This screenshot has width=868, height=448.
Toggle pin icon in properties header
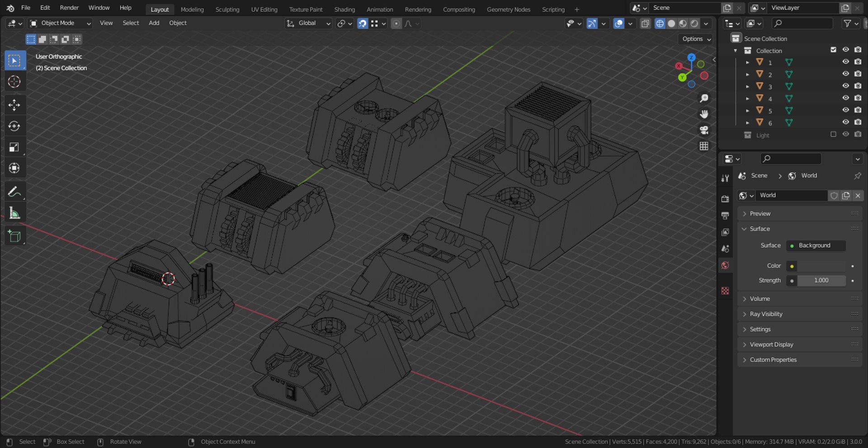point(857,176)
